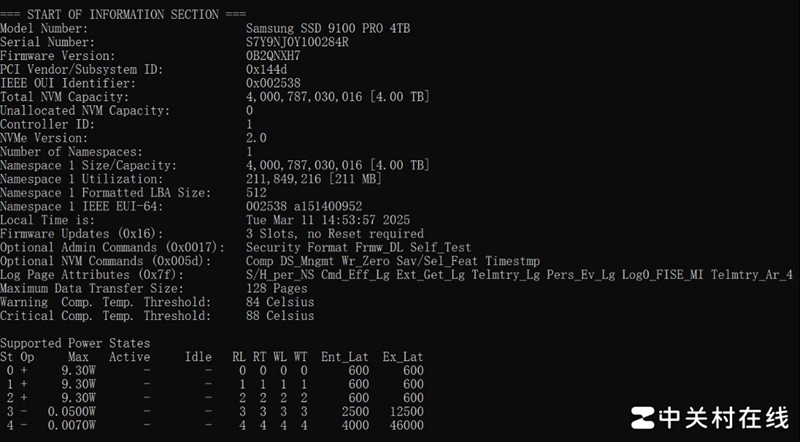This screenshot has width=800, height=442.
Task: Click the Namespace 1 Formatted LBA Size value 512
Action: 256,192
